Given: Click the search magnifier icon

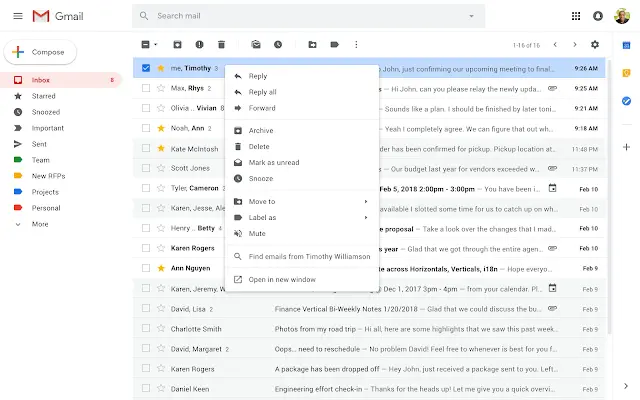Looking at the screenshot, I should click(144, 16).
